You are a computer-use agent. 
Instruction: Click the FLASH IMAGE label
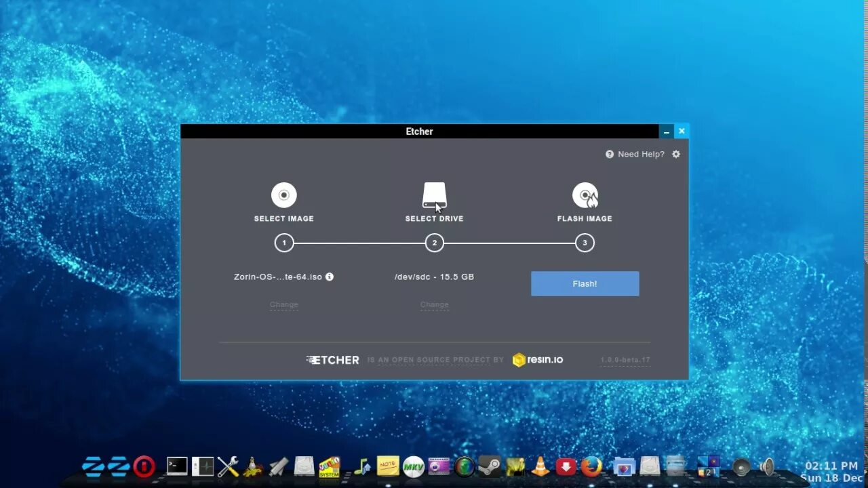click(x=585, y=219)
